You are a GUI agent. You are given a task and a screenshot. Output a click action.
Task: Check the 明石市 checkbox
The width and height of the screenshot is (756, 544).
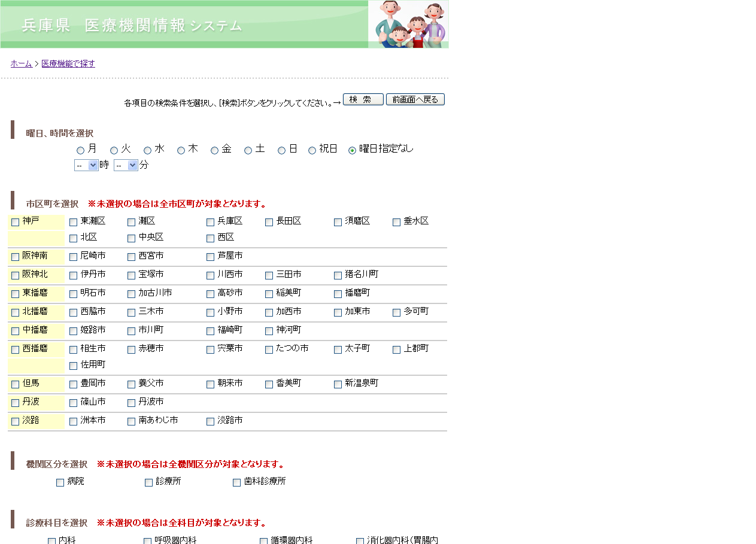[74, 294]
